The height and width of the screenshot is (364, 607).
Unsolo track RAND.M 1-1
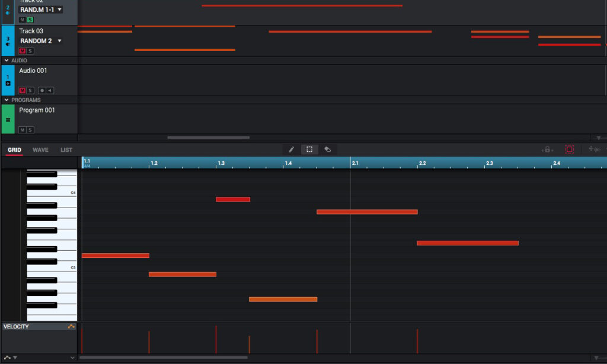30,20
